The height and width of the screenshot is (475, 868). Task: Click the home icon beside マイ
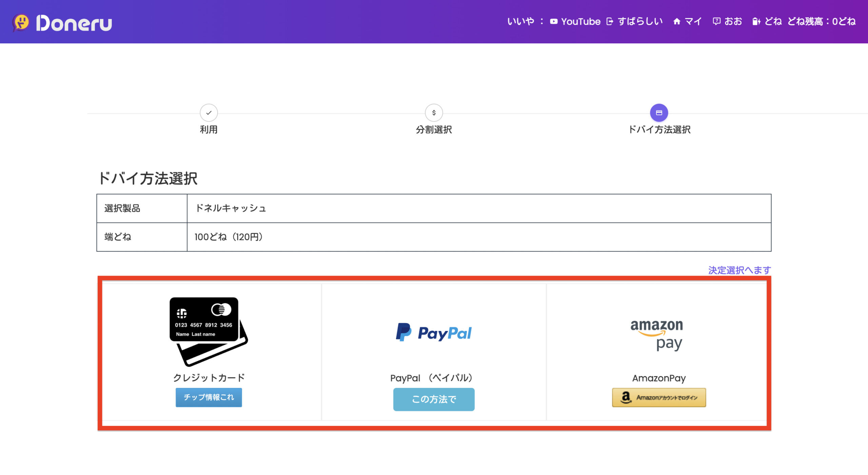[x=677, y=21]
